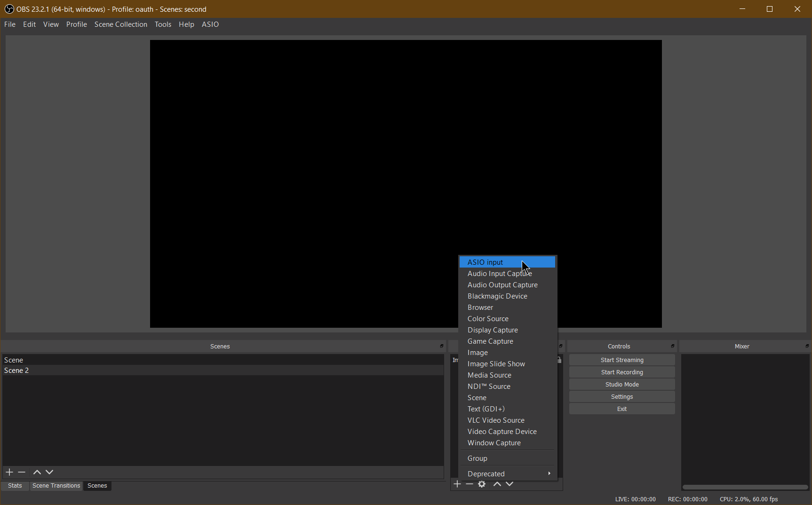Choose Image Slide Show source
This screenshot has width=812, height=505.
[508, 364]
